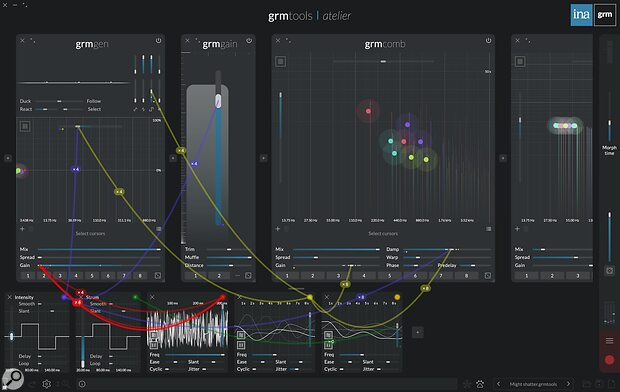Screen dimensions: 620x392
Task: Insert module between grmgain and grmcomb
Action: coord(263,158)
